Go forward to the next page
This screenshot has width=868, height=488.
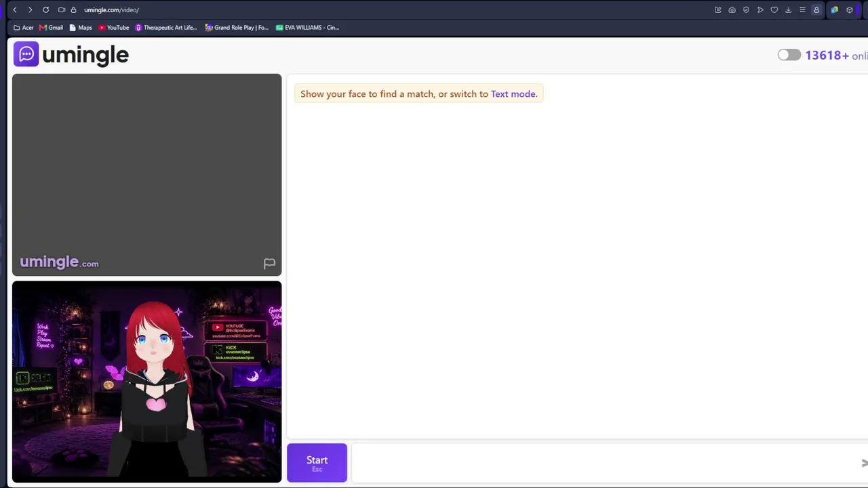pos(30,9)
